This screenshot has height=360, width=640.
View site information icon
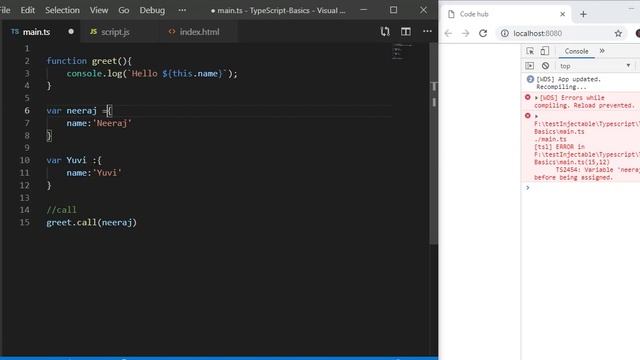coord(504,33)
